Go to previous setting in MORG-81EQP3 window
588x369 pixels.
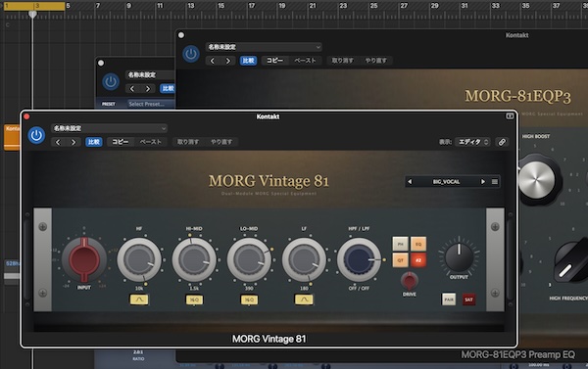coord(213,61)
